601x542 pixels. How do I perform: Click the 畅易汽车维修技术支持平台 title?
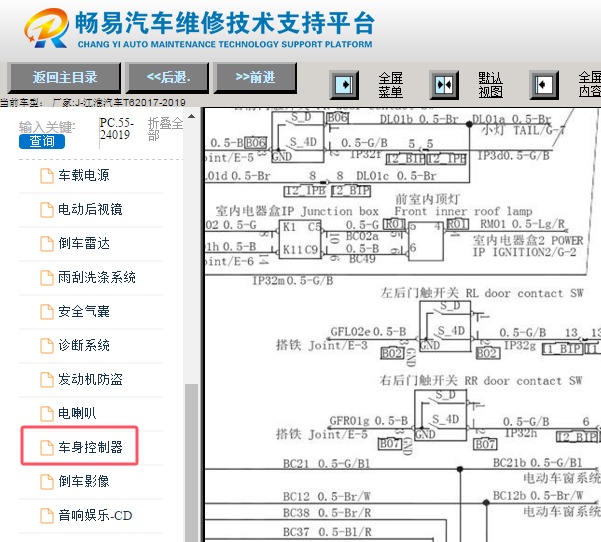click(225, 23)
